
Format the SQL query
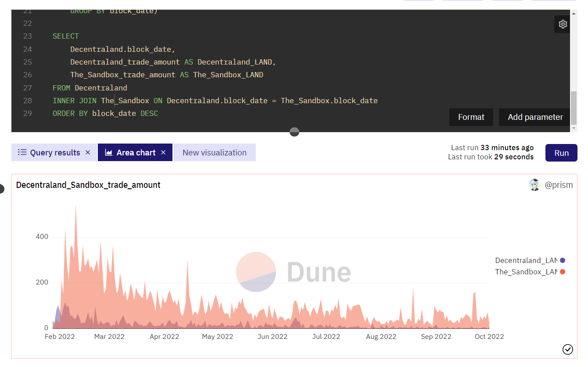pyautogui.click(x=471, y=117)
